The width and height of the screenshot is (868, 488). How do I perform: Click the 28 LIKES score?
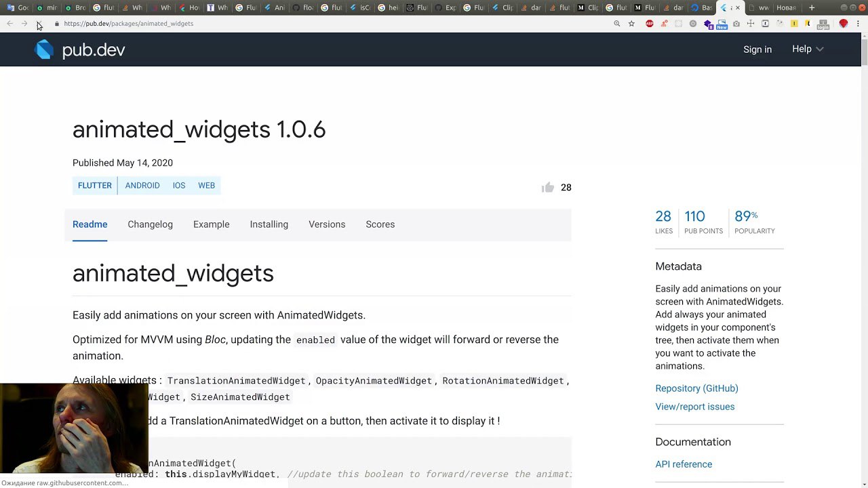pos(663,222)
